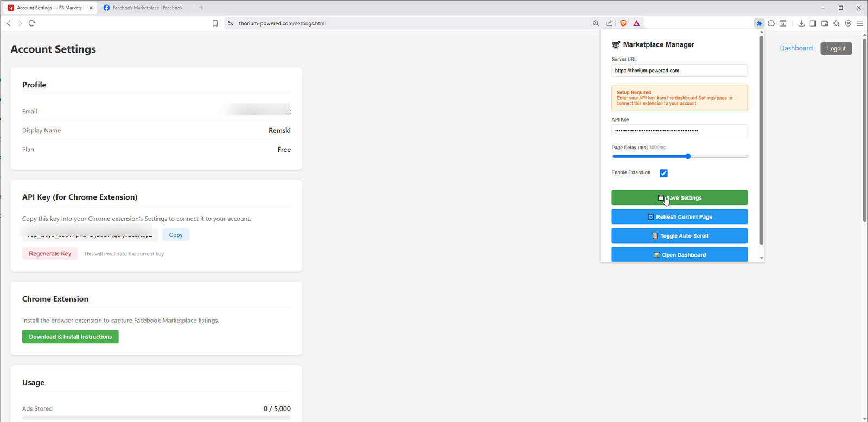This screenshot has height=422, width=868.
Task: Toggle Enable Extension checkbox
Action: tap(663, 173)
